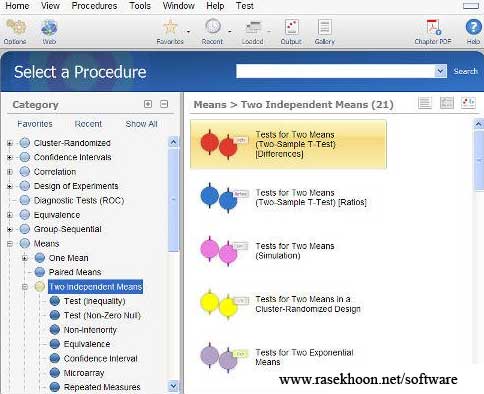Expand Cluster-Randomized tree node

coord(10,143)
